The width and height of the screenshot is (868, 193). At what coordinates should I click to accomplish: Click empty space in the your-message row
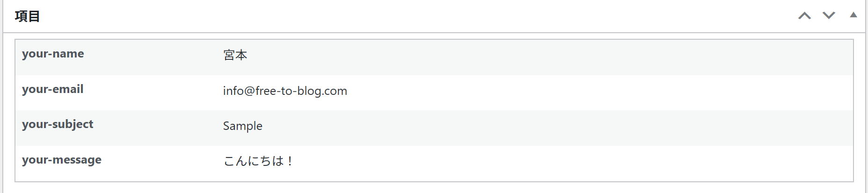[x=515, y=163]
